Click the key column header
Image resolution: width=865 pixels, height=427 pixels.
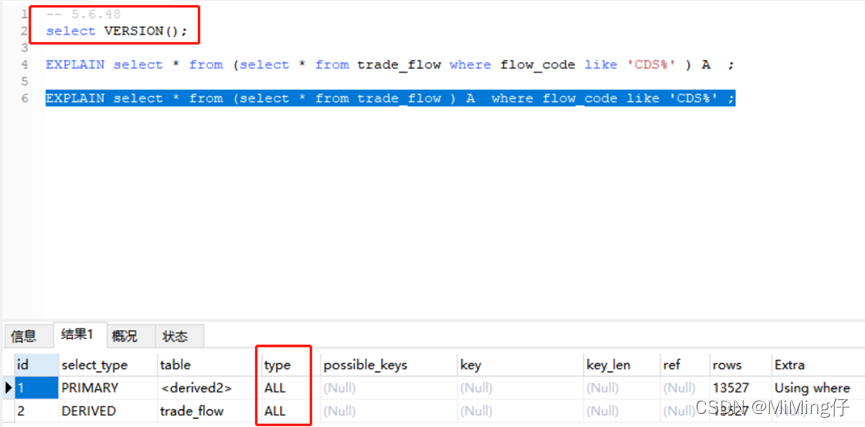(x=520, y=365)
